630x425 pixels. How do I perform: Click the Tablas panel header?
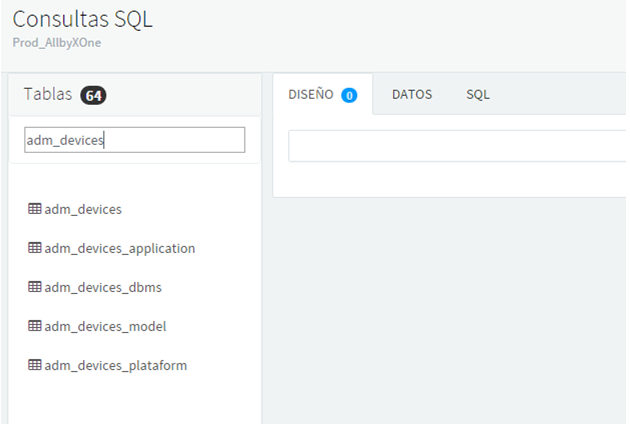click(x=135, y=95)
